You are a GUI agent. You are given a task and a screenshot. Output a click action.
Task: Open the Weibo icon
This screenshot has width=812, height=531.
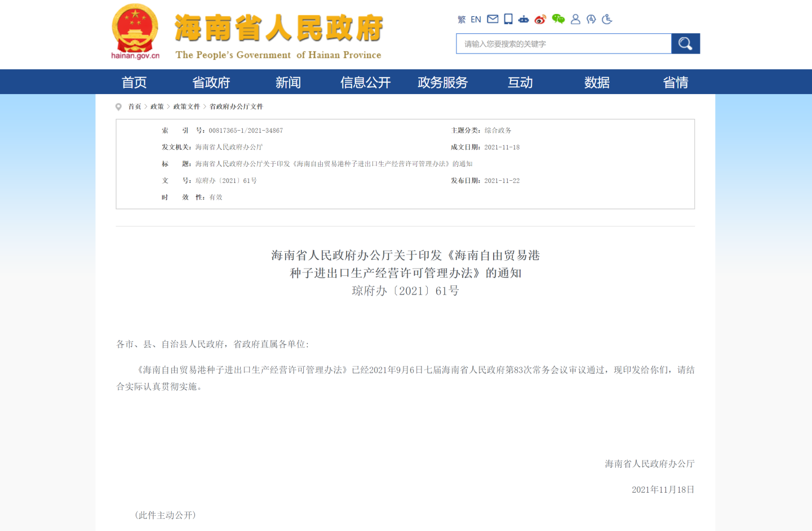[540, 19]
